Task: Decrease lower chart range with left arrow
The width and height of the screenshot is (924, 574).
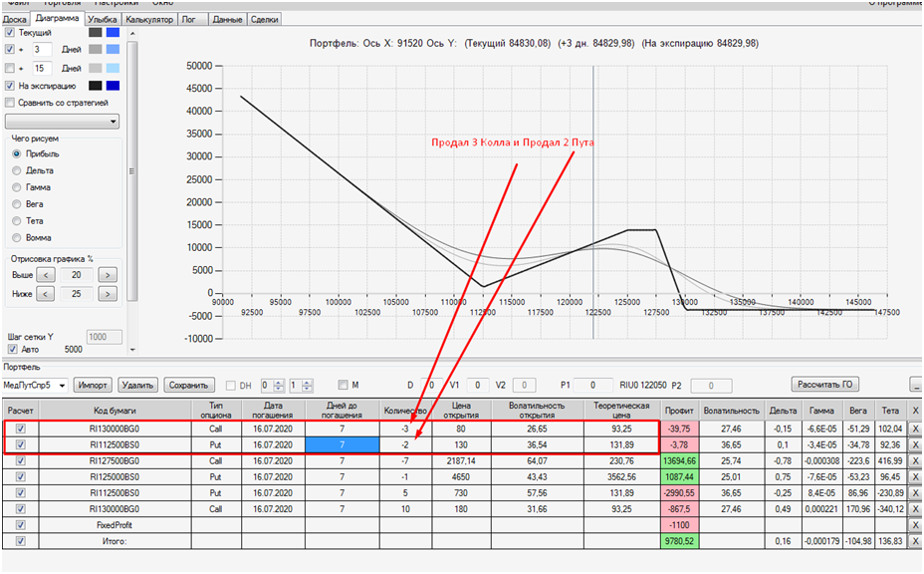Action: [46, 294]
